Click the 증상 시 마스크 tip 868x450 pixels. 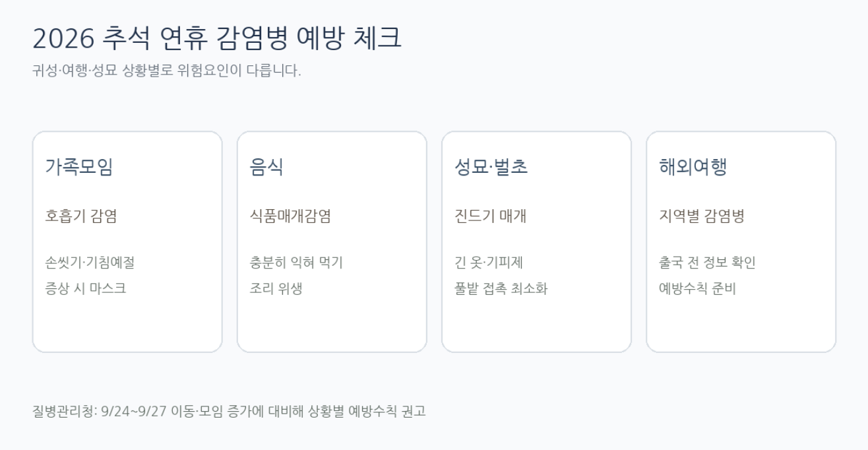[x=85, y=288]
